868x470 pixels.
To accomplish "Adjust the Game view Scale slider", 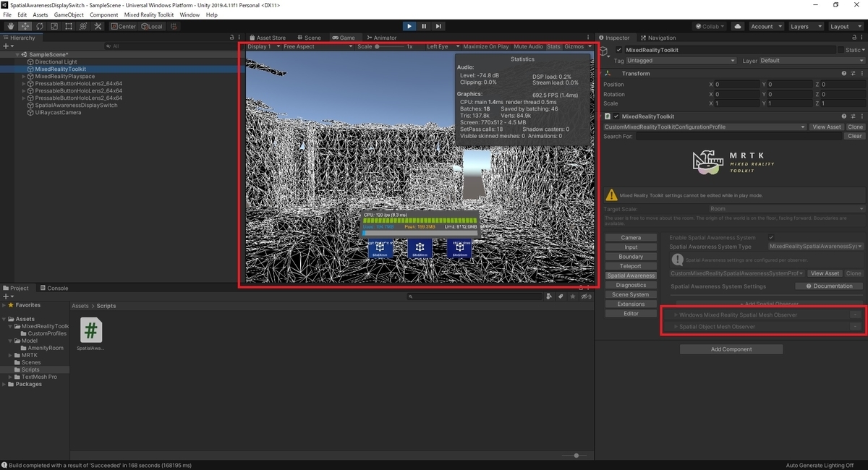I will (x=389, y=46).
